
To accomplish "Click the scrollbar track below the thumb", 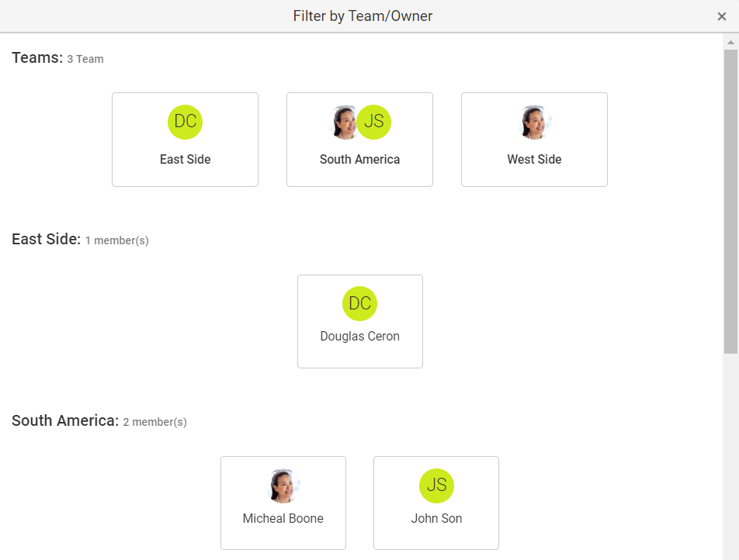I will (x=730, y=457).
